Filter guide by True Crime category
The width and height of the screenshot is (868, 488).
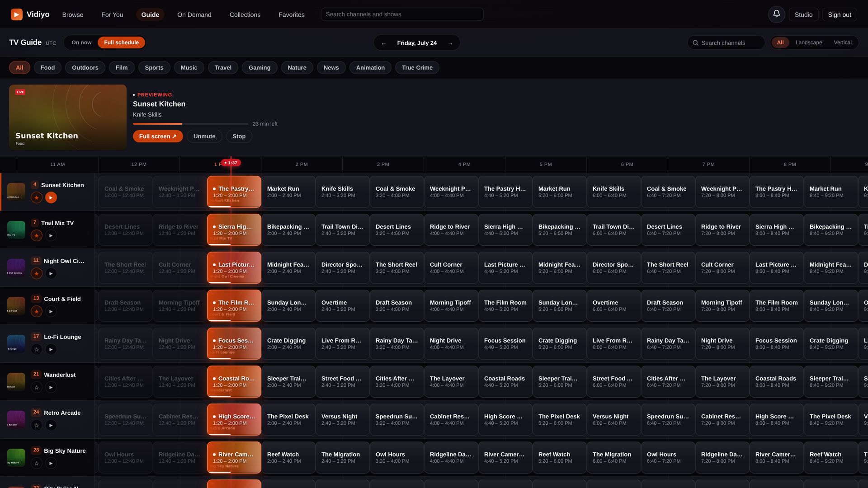coord(417,67)
